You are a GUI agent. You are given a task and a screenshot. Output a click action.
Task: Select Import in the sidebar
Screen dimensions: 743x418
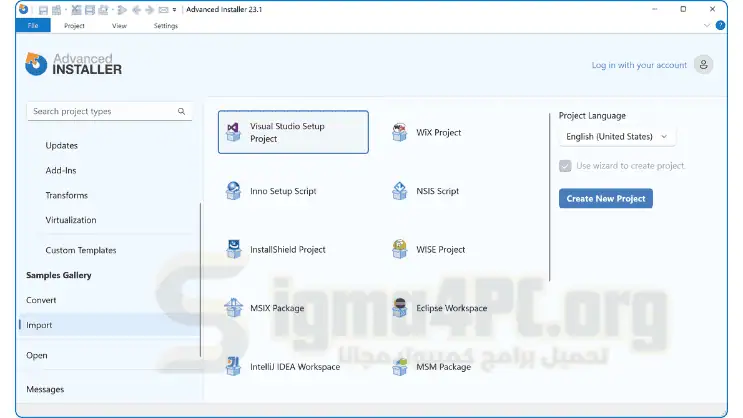[x=109, y=325]
